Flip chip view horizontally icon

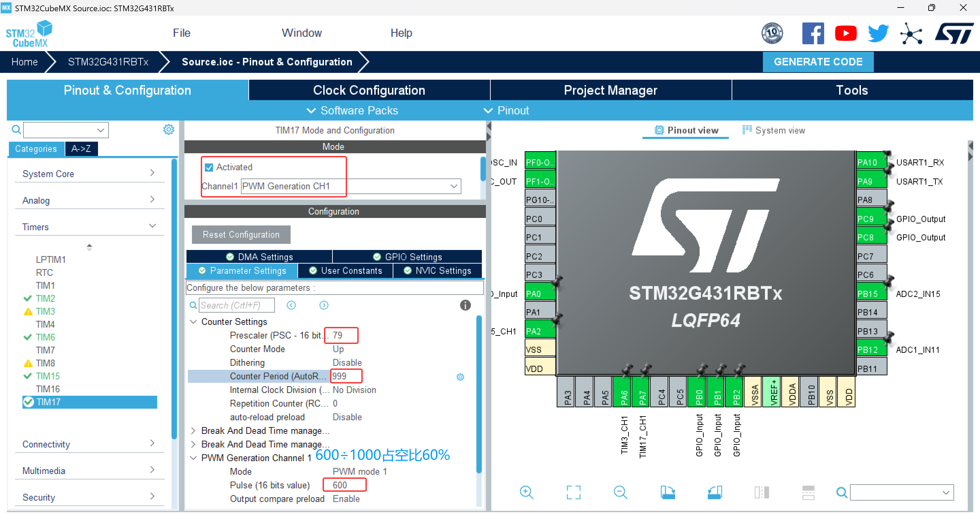pyautogui.click(x=762, y=492)
